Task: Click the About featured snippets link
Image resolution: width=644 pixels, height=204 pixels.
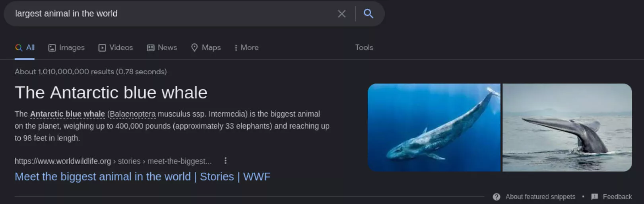Action: (540, 197)
